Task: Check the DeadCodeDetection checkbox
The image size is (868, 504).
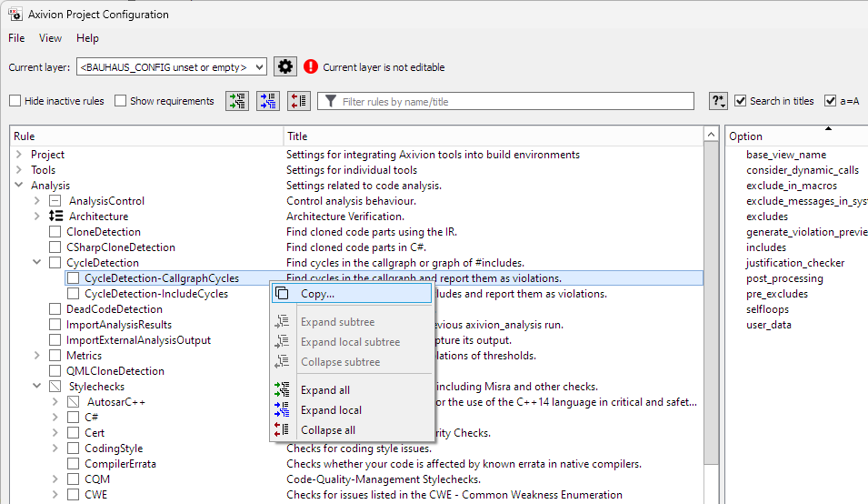Action: (55, 309)
